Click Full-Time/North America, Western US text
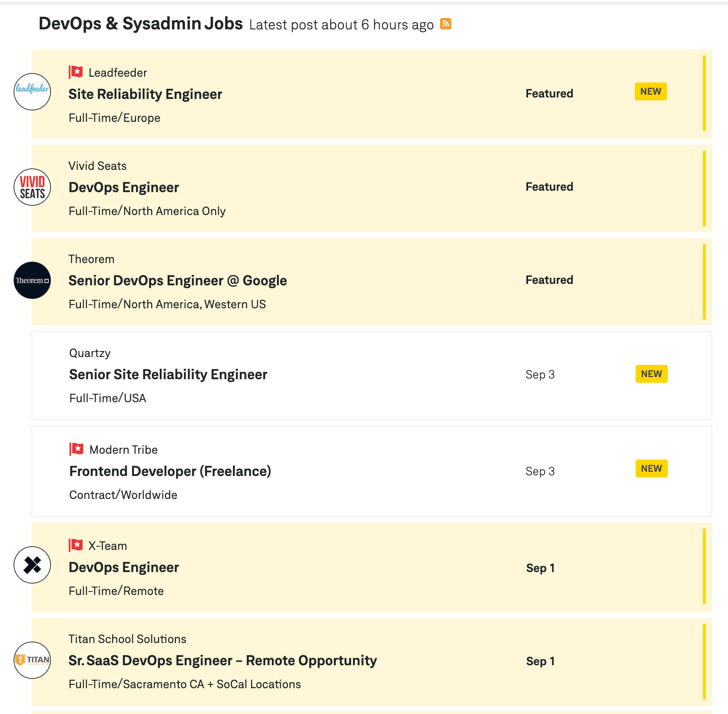 [167, 304]
